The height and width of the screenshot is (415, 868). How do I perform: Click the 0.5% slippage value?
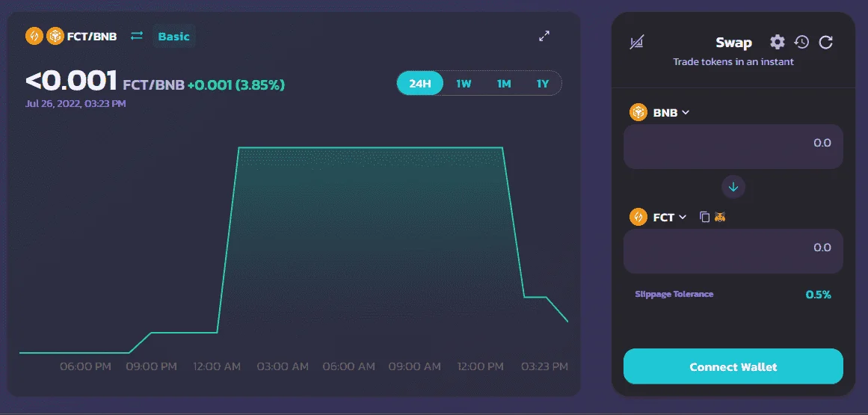pyautogui.click(x=818, y=295)
